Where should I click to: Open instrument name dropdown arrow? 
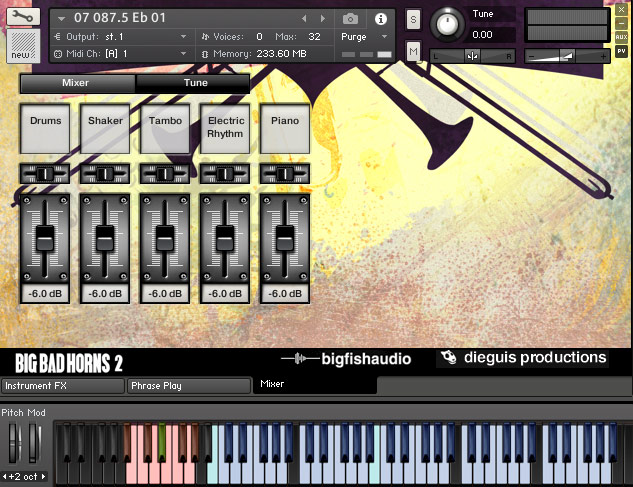(x=61, y=19)
